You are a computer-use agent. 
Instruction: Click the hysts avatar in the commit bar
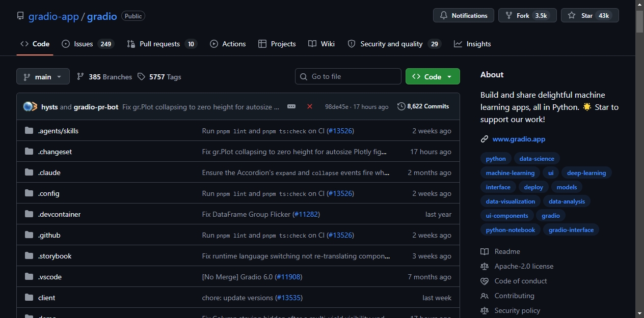click(28, 106)
